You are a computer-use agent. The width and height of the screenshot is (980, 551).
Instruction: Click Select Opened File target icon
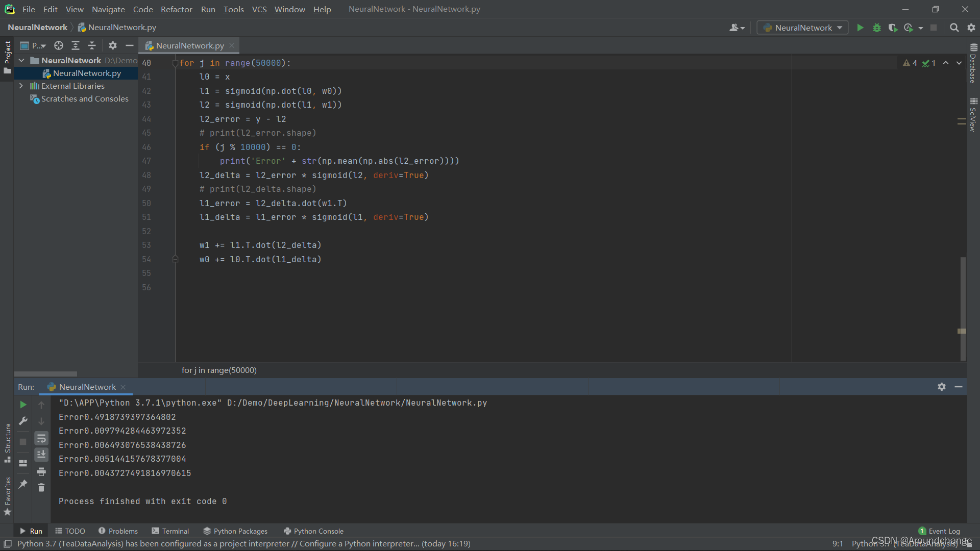tap(59, 46)
